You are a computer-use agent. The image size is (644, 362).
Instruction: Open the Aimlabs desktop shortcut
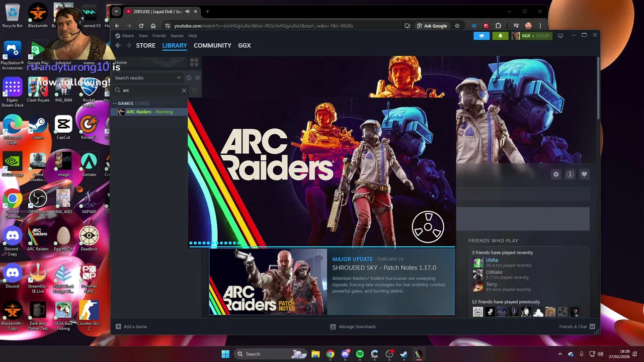(x=89, y=164)
